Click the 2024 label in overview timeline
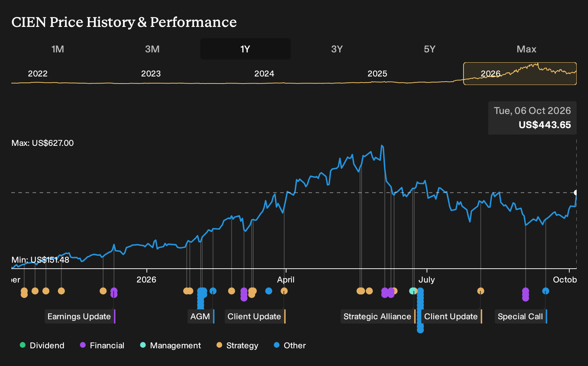Image resolution: width=588 pixels, height=366 pixels. [264, 74]
